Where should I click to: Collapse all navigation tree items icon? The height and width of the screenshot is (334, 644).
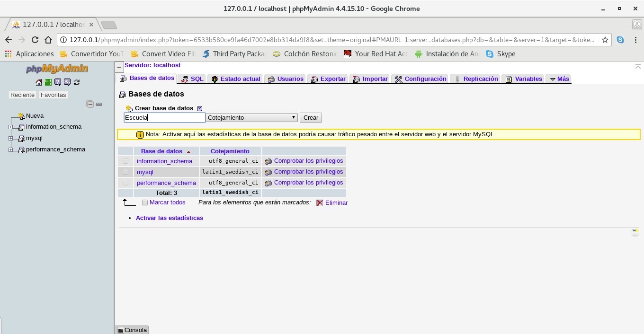[x=90, y=104]
